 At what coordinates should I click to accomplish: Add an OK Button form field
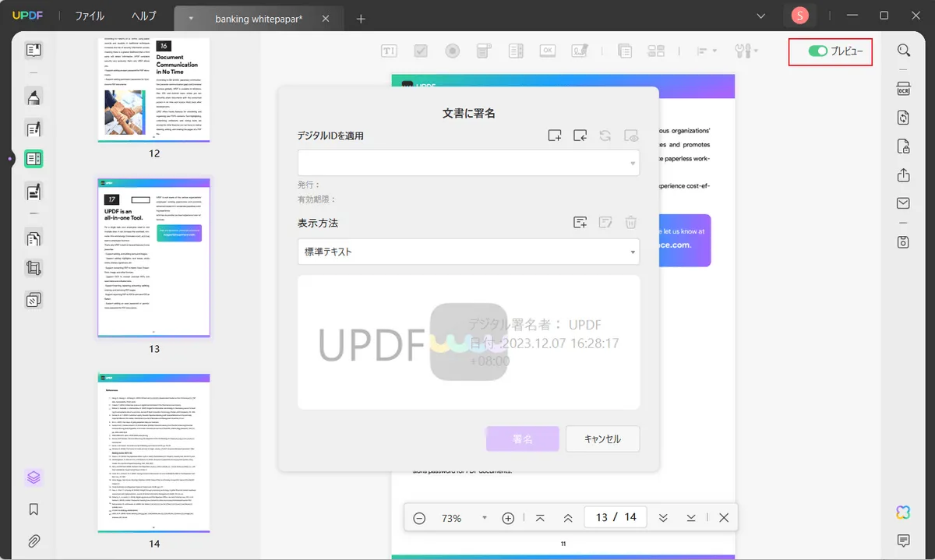pos(548,51)
